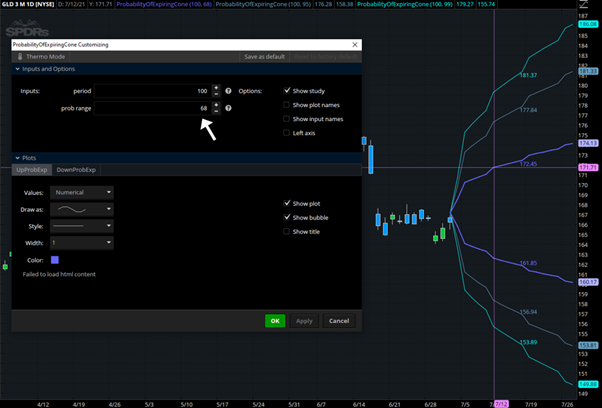Increase prob range with up stepper
The height and width of the screenshot is (408, 602).
(216, 105)
